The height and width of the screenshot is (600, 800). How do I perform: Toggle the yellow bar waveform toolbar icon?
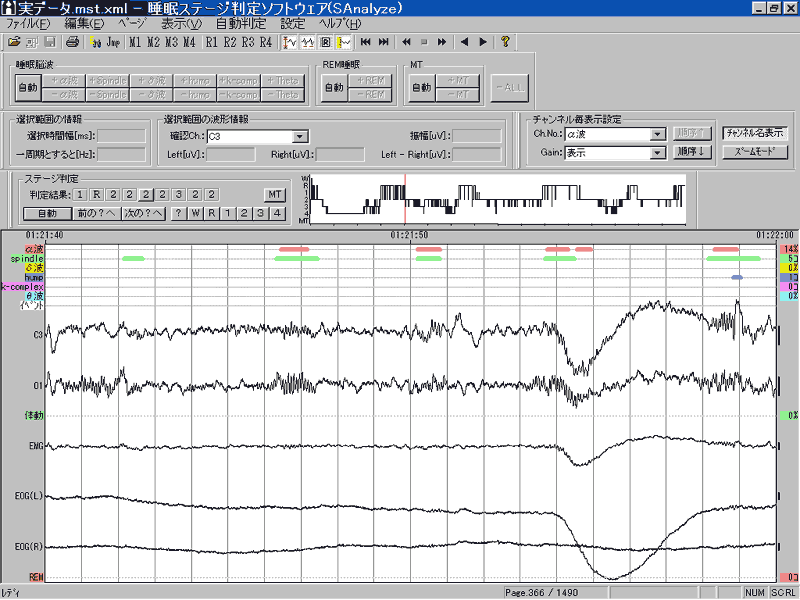344,42
